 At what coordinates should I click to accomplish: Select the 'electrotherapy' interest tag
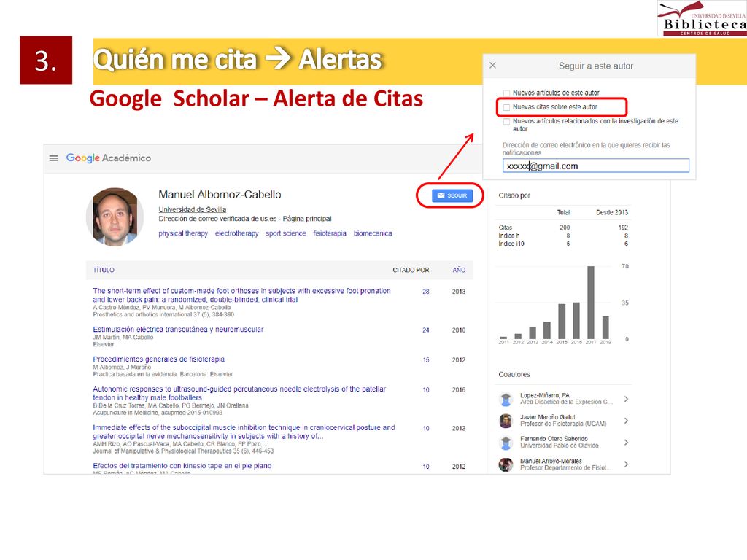[237, 233]
